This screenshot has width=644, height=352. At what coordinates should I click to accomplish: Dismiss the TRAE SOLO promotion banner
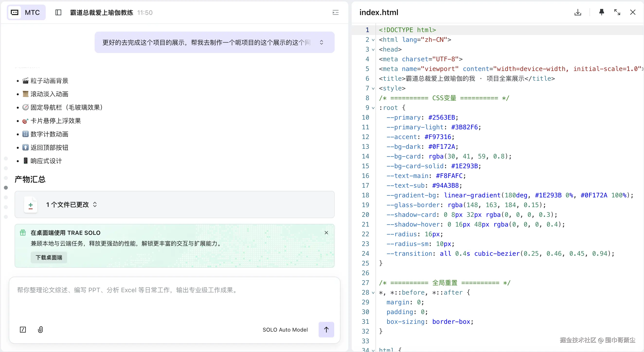pos(327,233)
